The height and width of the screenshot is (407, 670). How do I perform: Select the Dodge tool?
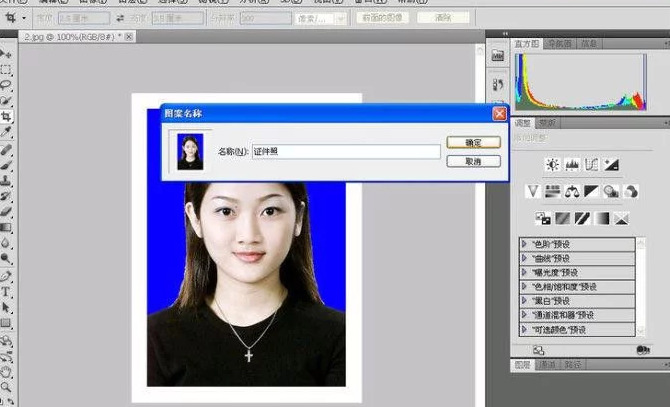pyautogui.click(x=6, y=258)
